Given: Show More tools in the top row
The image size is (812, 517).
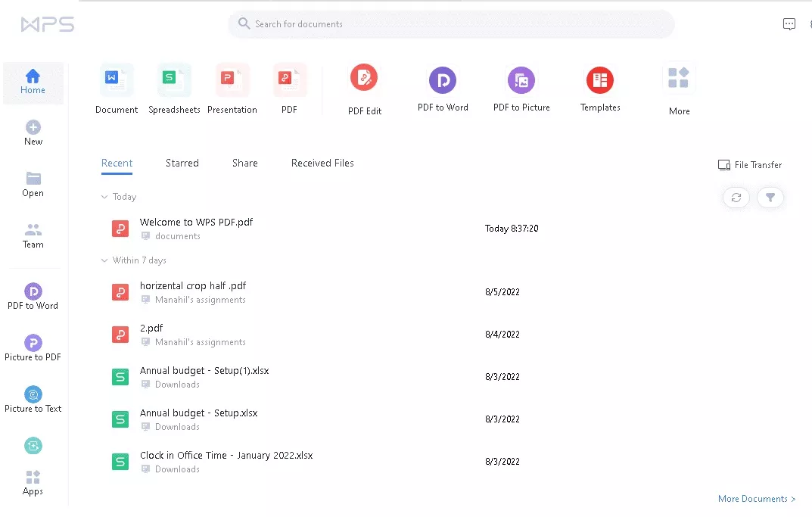Looking at the screenshot, I should coord(679,91).
